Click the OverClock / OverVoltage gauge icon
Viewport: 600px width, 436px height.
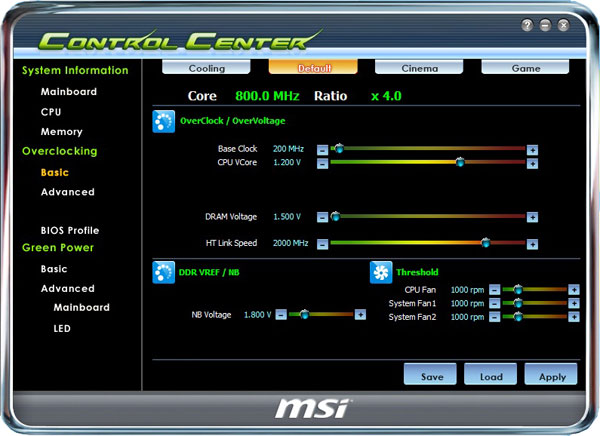point(164,121)
